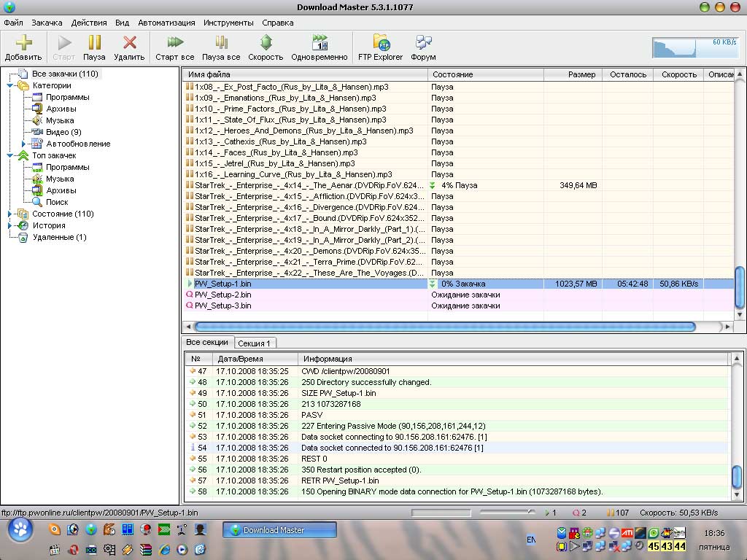Viewport: 747px width, 560px height.
Task: Sort by the Состояние column header
Action: pos(485,75)
